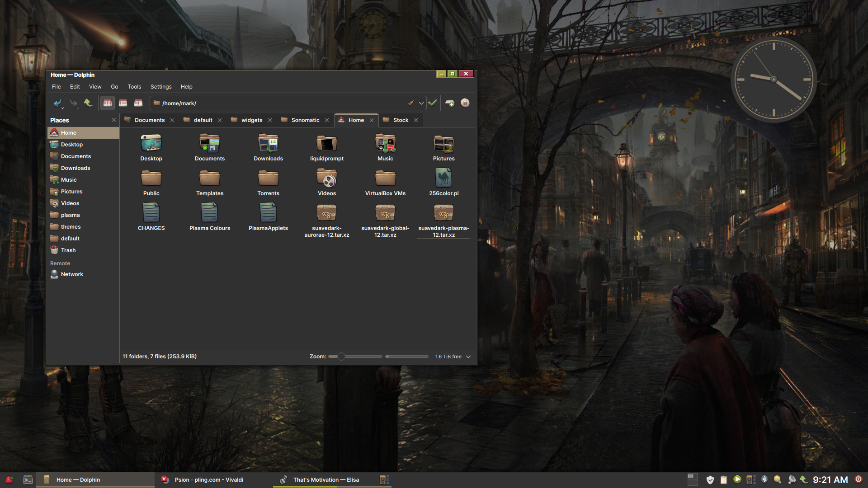The width and height of the screenshot is (868, 488).
Task: Expand the status bar free space dropdown
Action: (468, 357)
